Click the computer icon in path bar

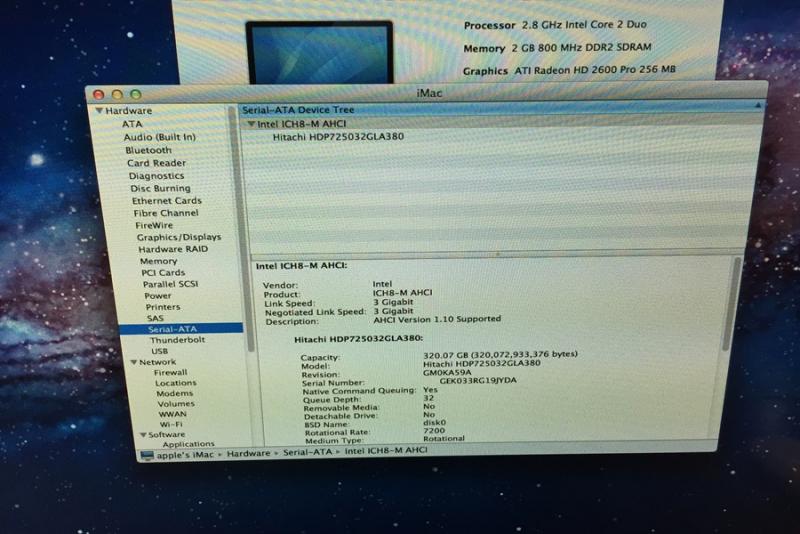point(147,455)
